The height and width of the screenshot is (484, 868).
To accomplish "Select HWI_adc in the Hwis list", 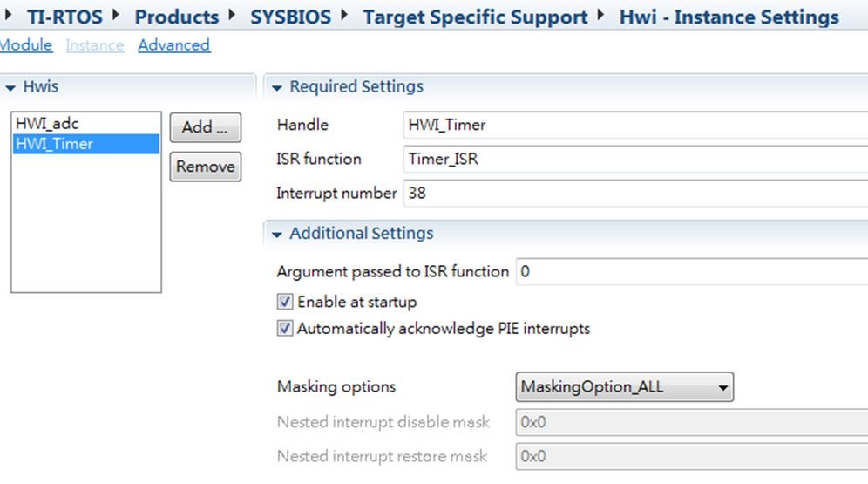I will tap(85, 123).
